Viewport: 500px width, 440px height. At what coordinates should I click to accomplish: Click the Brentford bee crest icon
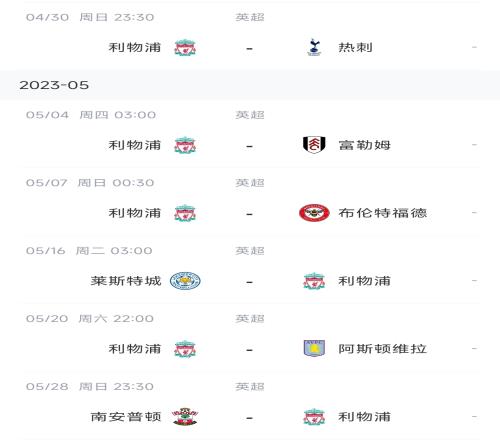pyautogui.click(x=314, y=213)
